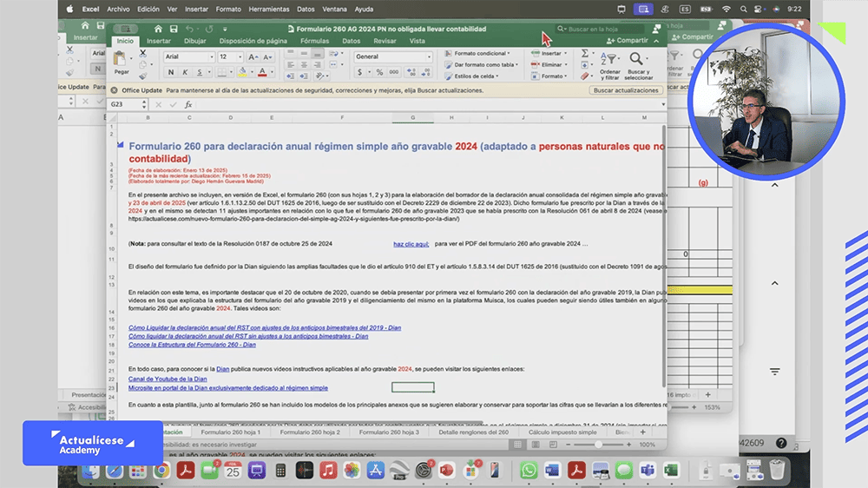Switch to Normal view icon in status bar
Screen dimensions: 868x488
tap(517, 445)
